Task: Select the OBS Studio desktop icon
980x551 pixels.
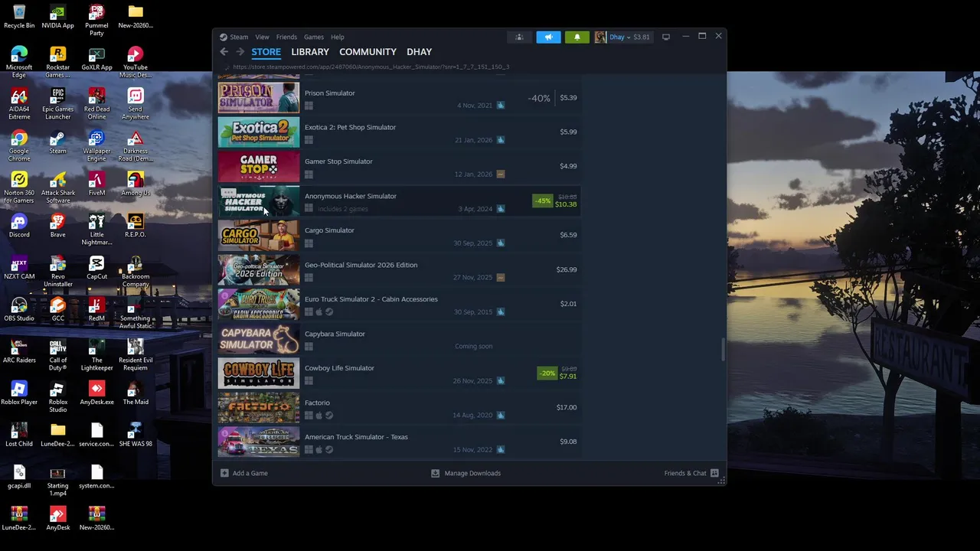Action: coord(19,309)
